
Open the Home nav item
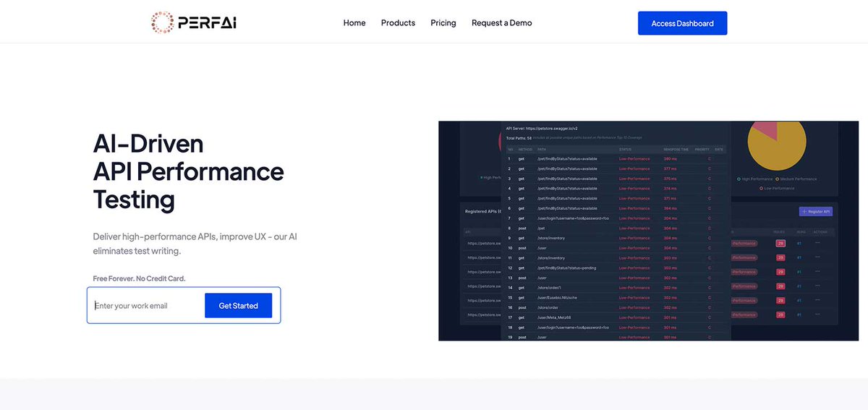(354, 23)
